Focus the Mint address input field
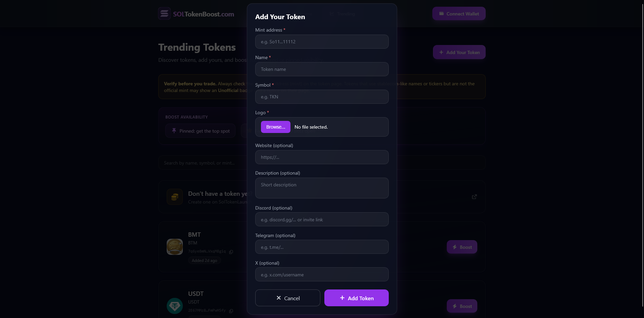 click(x=322, y=42)
